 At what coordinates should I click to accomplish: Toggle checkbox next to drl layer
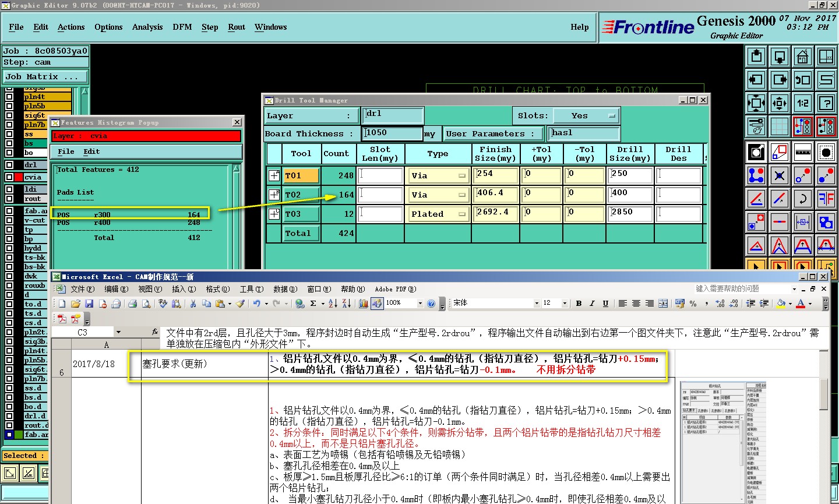pos(9,165)
